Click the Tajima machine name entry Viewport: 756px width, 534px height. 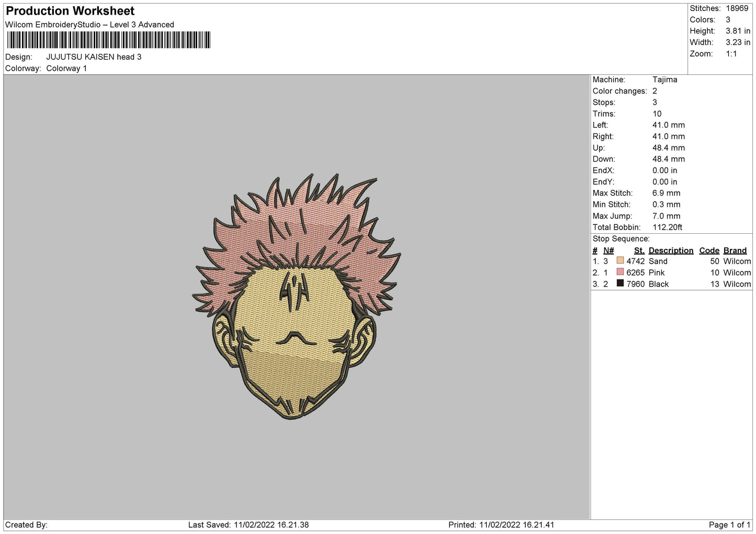click(665, 79)
